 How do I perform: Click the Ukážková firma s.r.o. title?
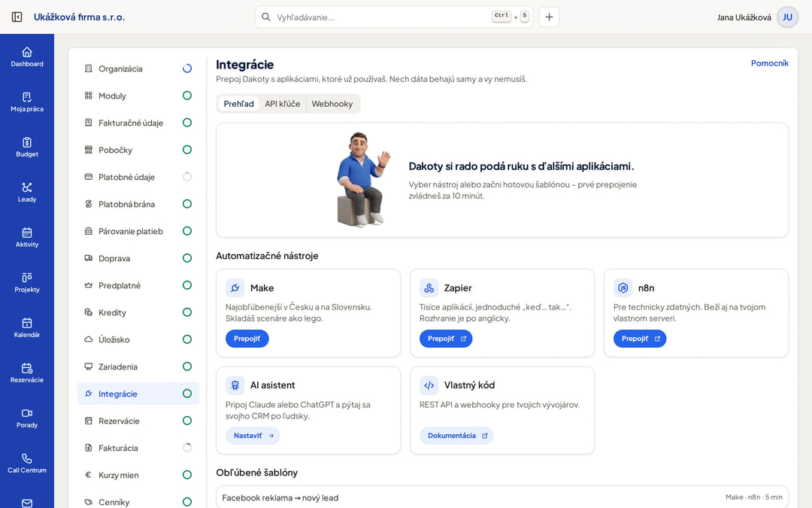tap(79, 17)
